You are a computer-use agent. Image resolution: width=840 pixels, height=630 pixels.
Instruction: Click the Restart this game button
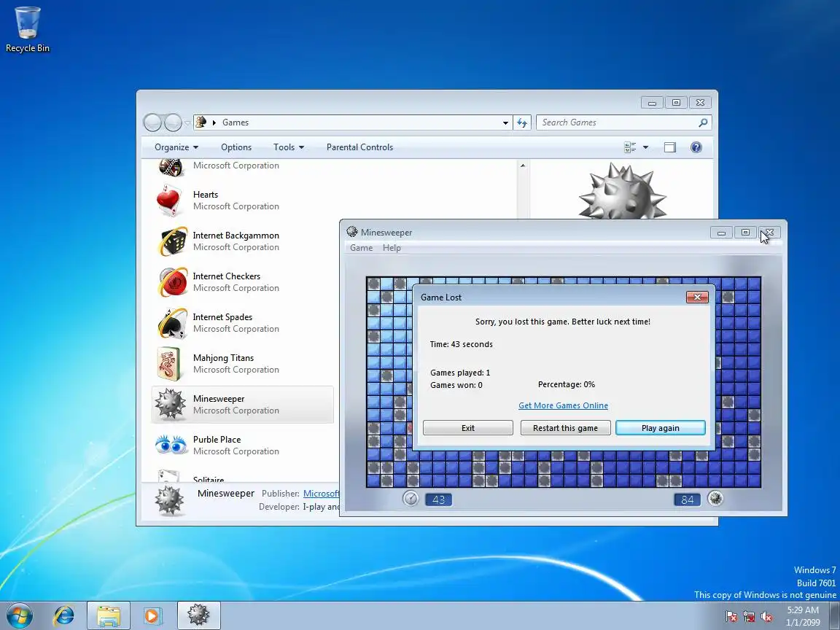coord(565,428)
